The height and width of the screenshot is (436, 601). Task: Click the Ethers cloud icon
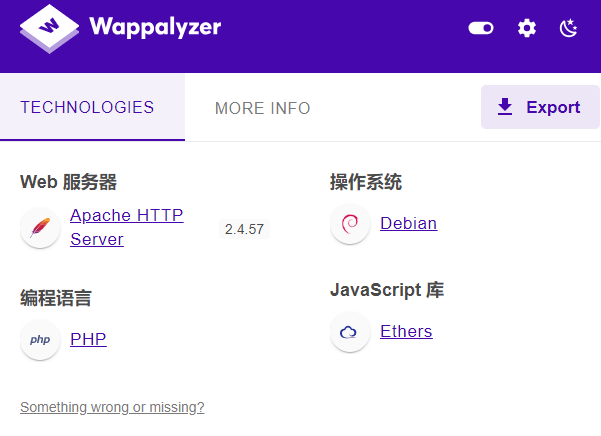pyautogui.click(x=350, y=332)
